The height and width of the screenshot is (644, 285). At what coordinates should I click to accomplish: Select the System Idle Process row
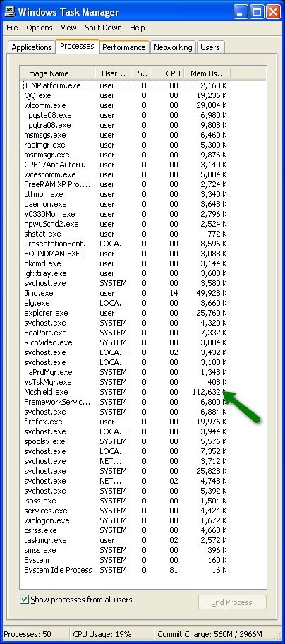[x=126, y=570]
